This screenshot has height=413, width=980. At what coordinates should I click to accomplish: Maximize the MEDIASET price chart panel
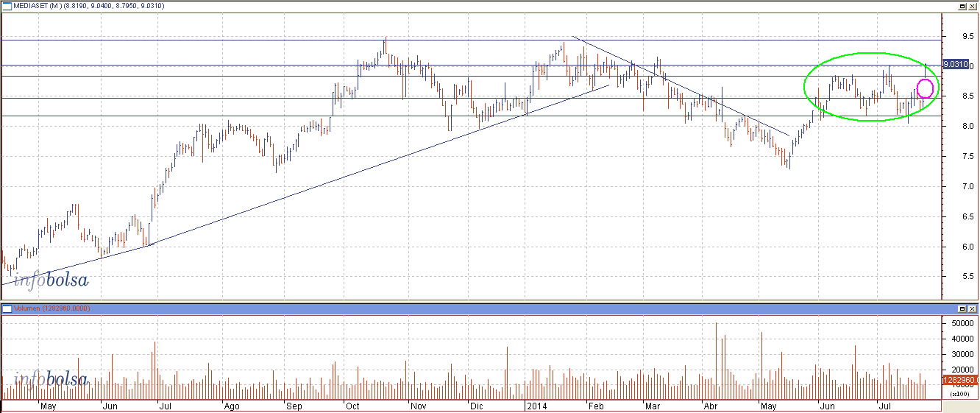(x=962, y=6)
